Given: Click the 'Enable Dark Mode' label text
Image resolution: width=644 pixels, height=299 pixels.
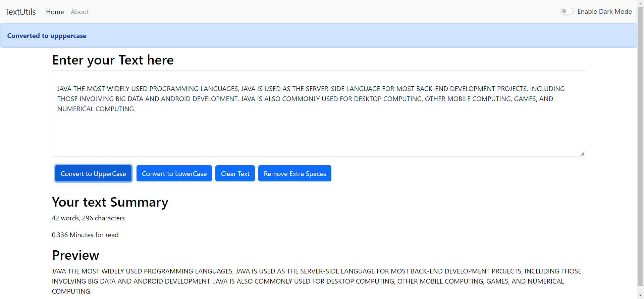Looking at the screenshot, I should [x=604, y=11].
